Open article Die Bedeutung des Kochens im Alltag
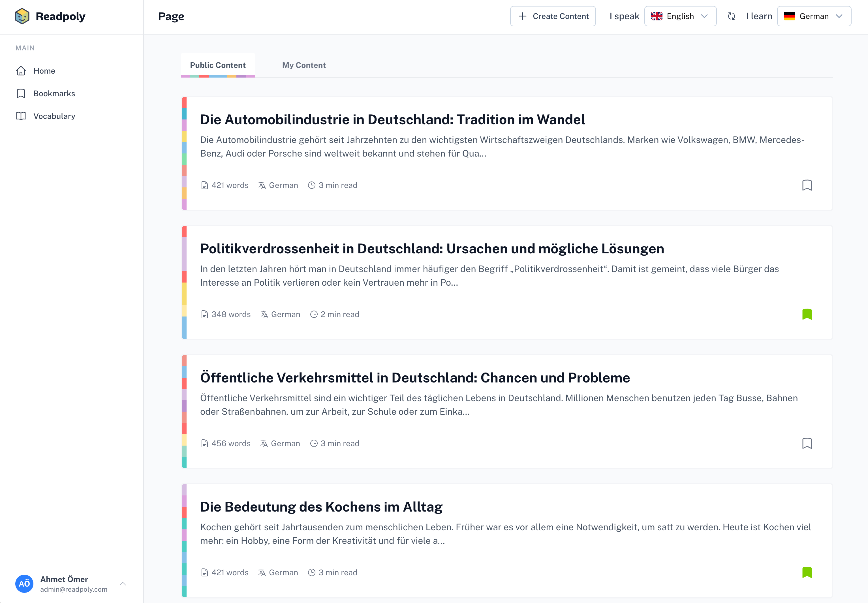 tap(321, 507)
